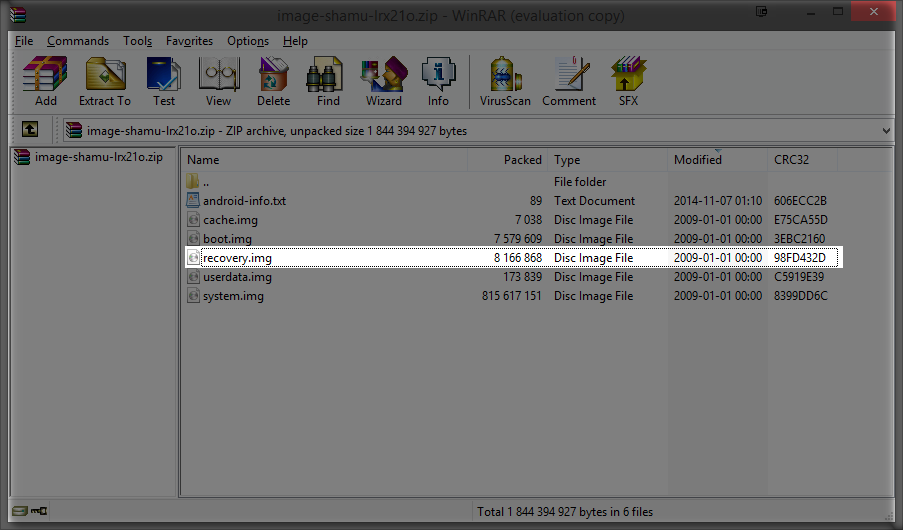The height and width of the screenshot is (530, 903).
Task: Open the Favorites menu
Action: (189, 41)
